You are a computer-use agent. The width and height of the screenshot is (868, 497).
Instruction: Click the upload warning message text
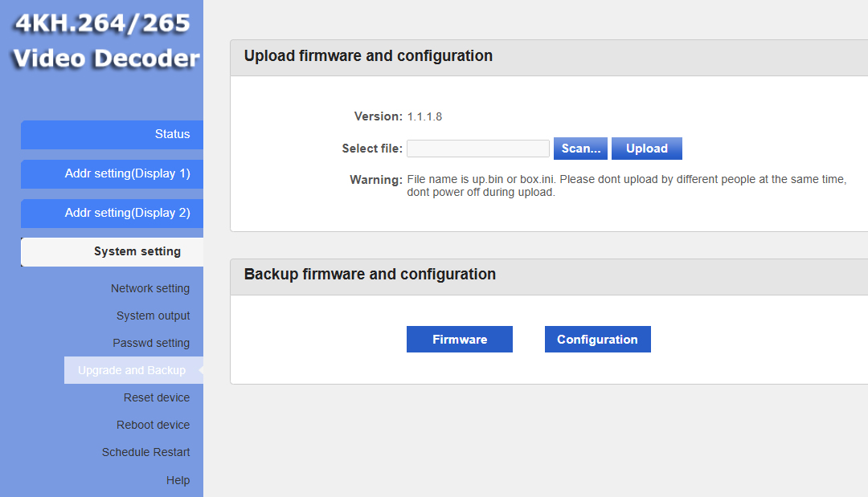[627, 185]
